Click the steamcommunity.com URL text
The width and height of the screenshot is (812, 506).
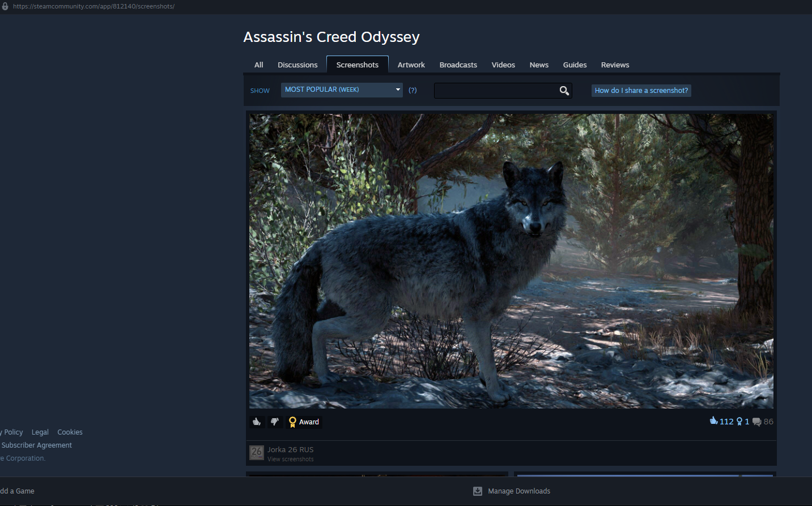point(93,6)
